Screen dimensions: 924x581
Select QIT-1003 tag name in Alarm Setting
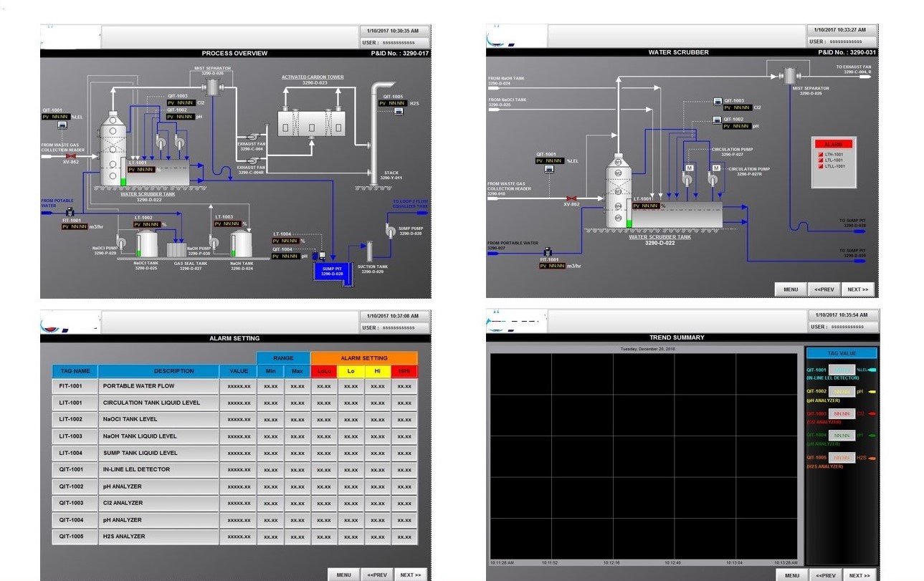tap(75, 503)
